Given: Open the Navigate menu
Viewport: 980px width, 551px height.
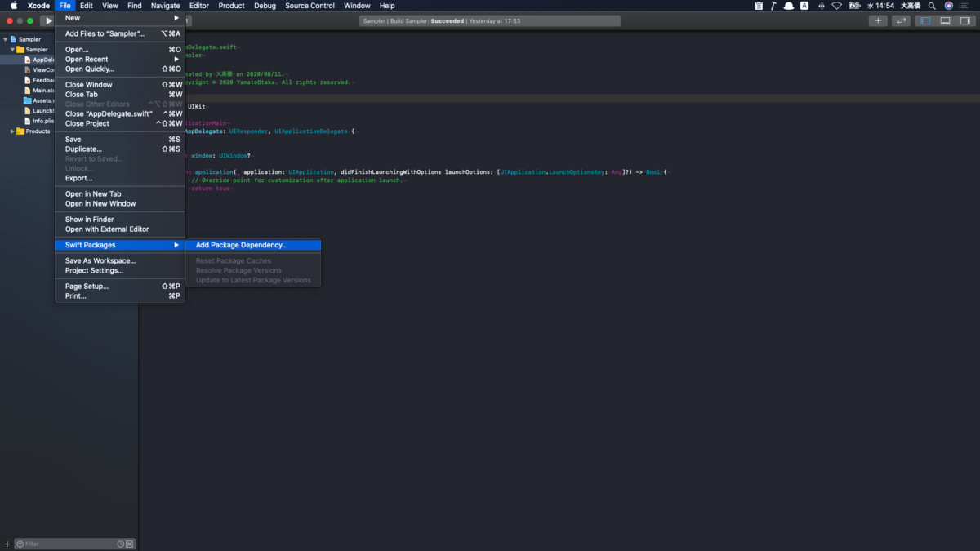Looking at the screenshot, I should (x=166, y=6).
